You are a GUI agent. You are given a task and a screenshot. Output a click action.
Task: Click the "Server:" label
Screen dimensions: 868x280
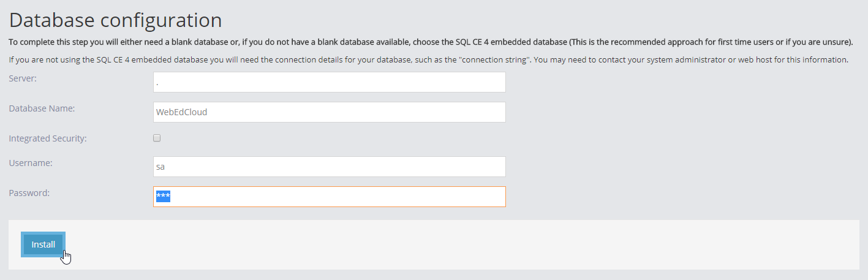coord(23,78)
